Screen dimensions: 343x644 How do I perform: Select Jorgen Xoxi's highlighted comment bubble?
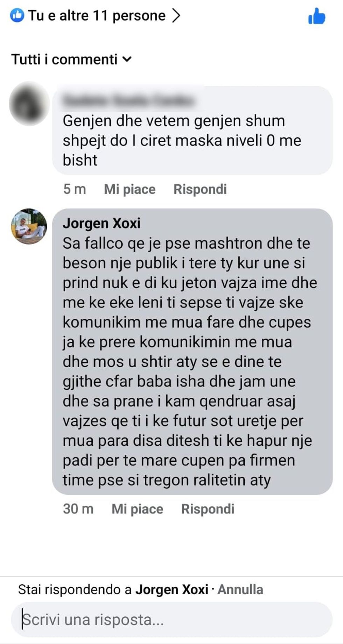point(192,352)
